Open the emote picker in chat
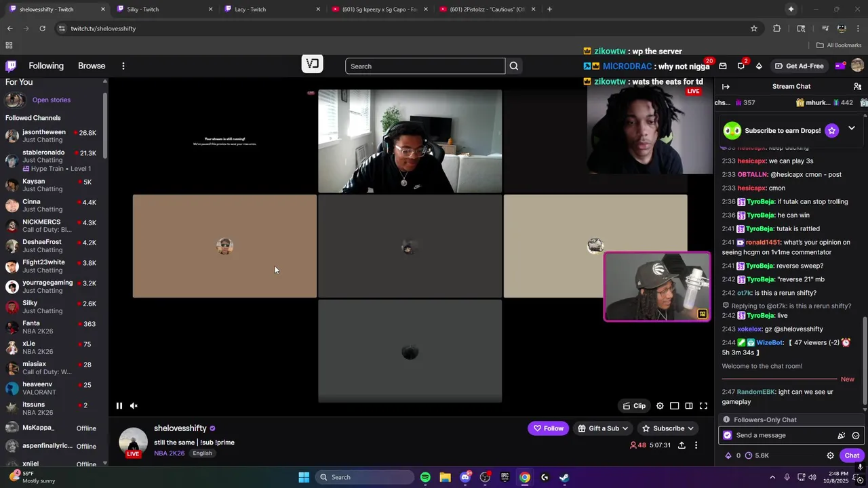The width and height of the screenshot is (868, 488). (856, 436)
